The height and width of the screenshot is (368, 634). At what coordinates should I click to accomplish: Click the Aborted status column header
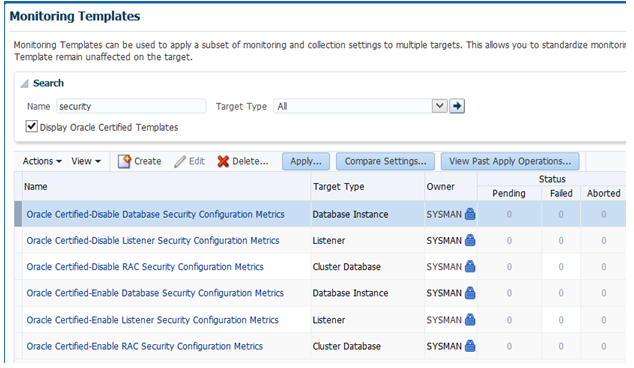[x=604, y=193]
